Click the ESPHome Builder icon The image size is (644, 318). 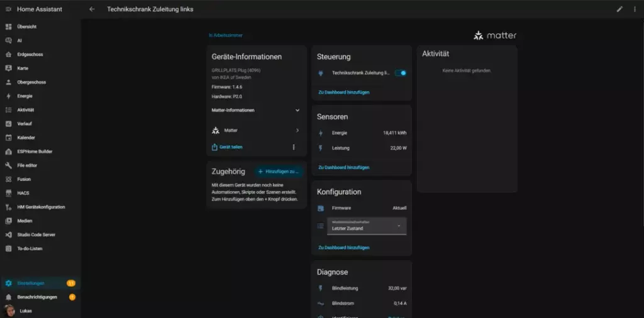pyautogui.click(x=8, y=151)
